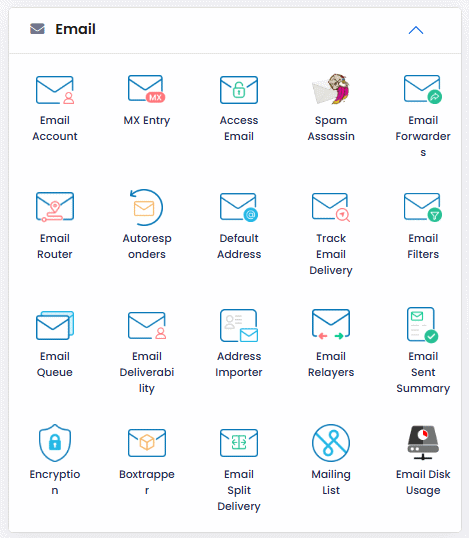469x538 pixels.
Task: Click the Email Deliverability label
Action: (x=147, y=372)
